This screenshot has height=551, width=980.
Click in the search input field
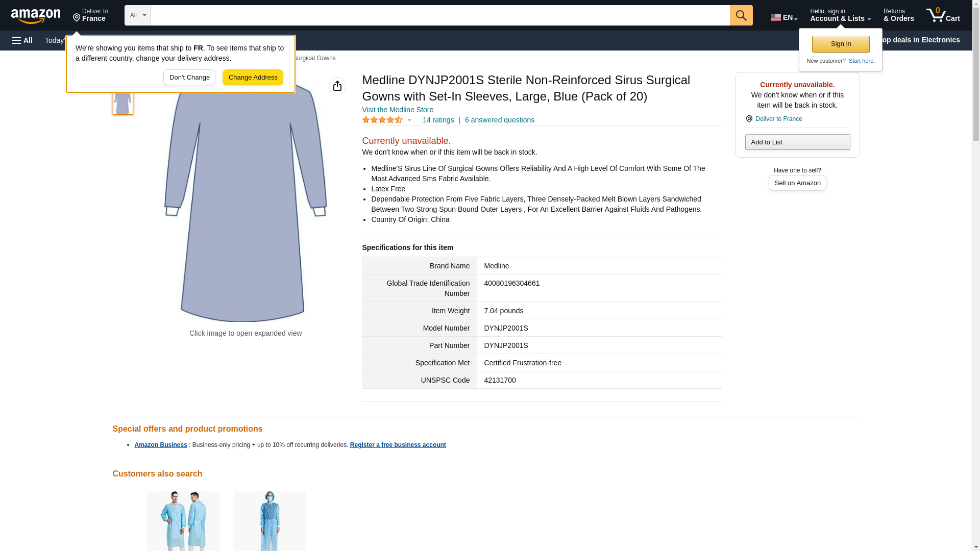[440, 15]
